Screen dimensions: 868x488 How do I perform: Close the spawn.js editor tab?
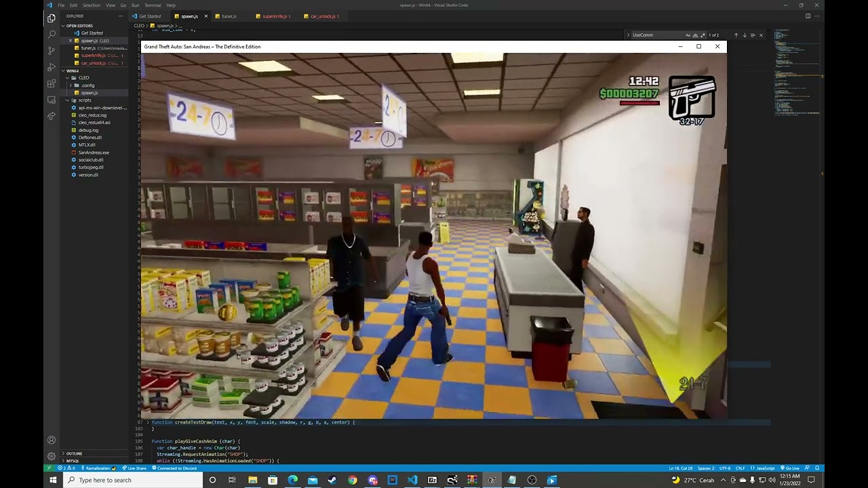click(x=205, y=16)
